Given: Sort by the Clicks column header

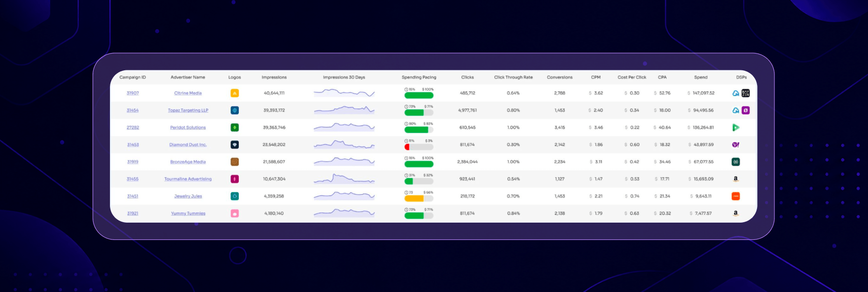Looking at the screenshot, I should (x=467, y=77).
